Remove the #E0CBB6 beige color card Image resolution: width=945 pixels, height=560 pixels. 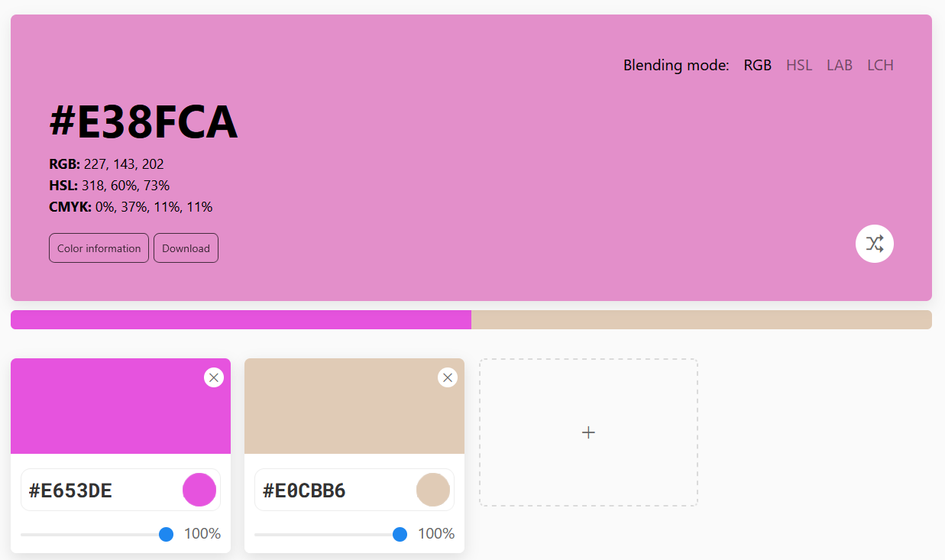coord(448,377)
